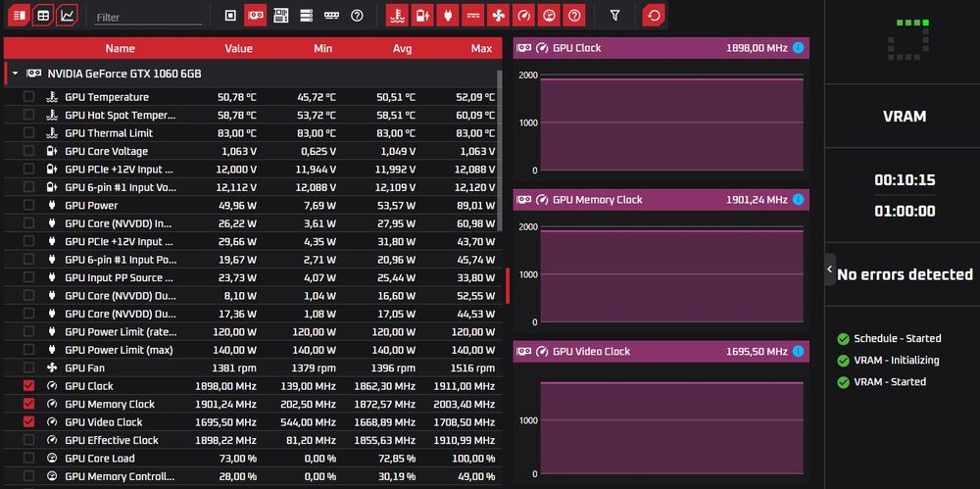980x489 pixels.
Task: Toggle the current sensor type filter
Action: tap(473, 15)
